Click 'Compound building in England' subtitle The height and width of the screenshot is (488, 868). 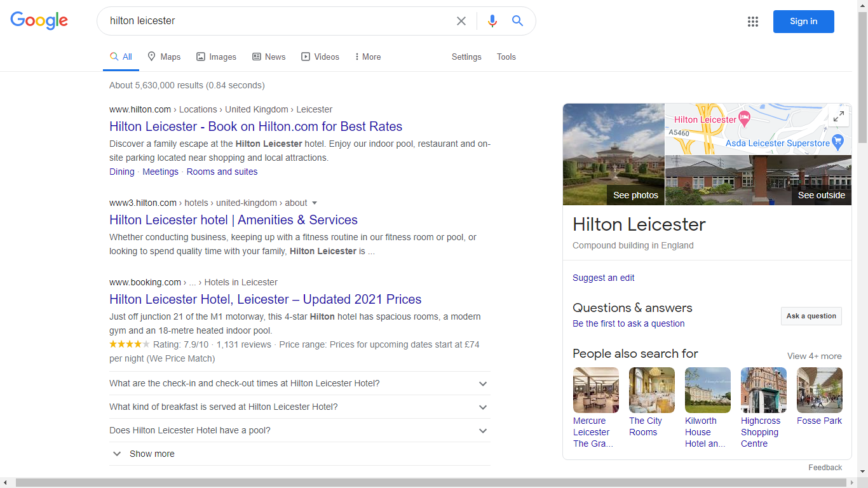click(x=633, y=245)
